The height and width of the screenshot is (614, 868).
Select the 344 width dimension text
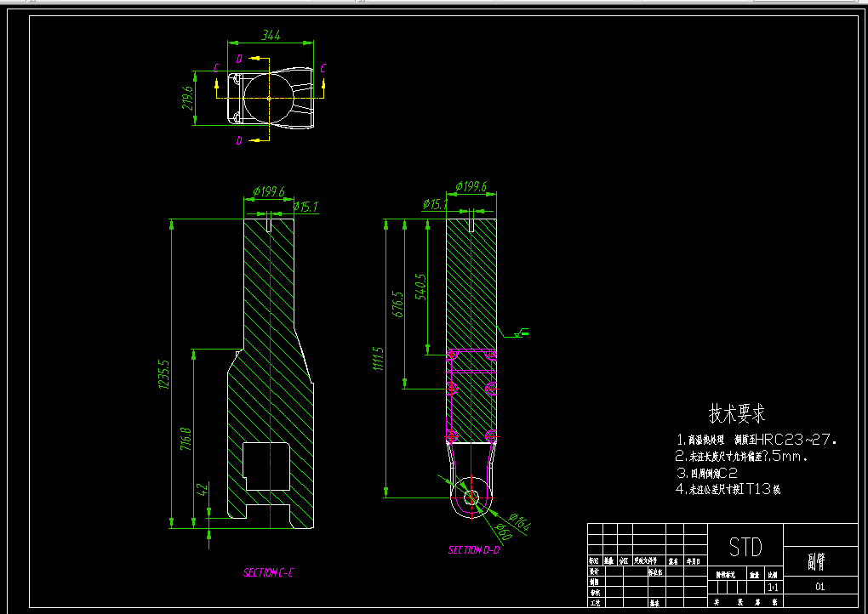[271, 36]
